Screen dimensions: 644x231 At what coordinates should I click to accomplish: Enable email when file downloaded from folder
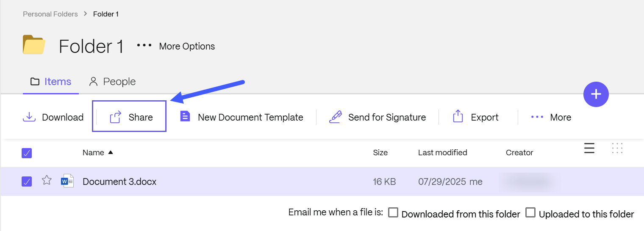(x=393, y=212)
